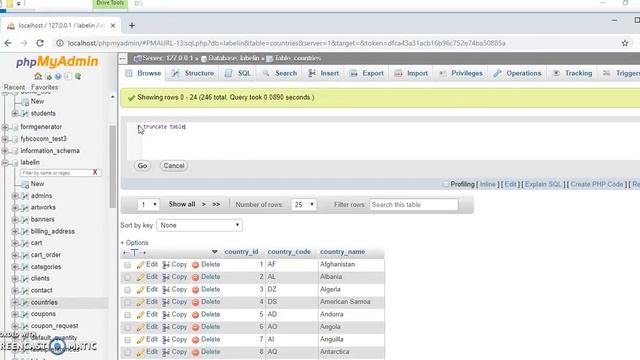Viewport: 640px width, 360px height.
Task: Expand the fybcocom_test3 database node
Action: coord(5,139)
